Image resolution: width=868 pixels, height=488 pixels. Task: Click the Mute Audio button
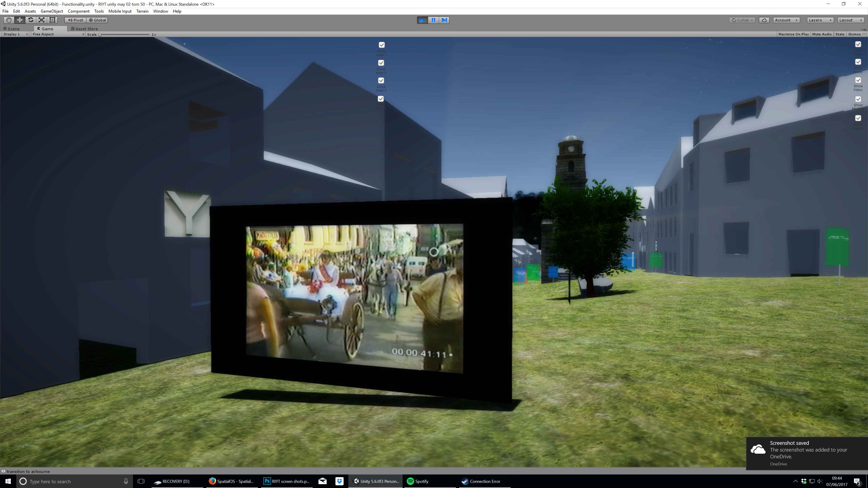(821, 34)
